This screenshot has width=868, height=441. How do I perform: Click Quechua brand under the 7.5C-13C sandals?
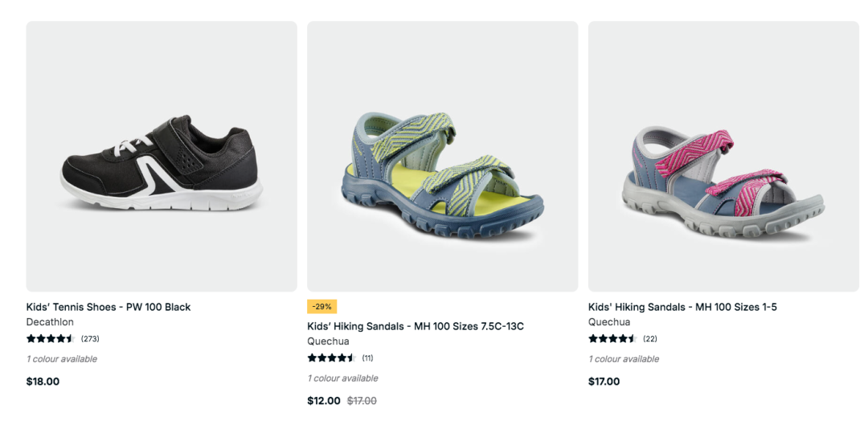click(328, 341)
